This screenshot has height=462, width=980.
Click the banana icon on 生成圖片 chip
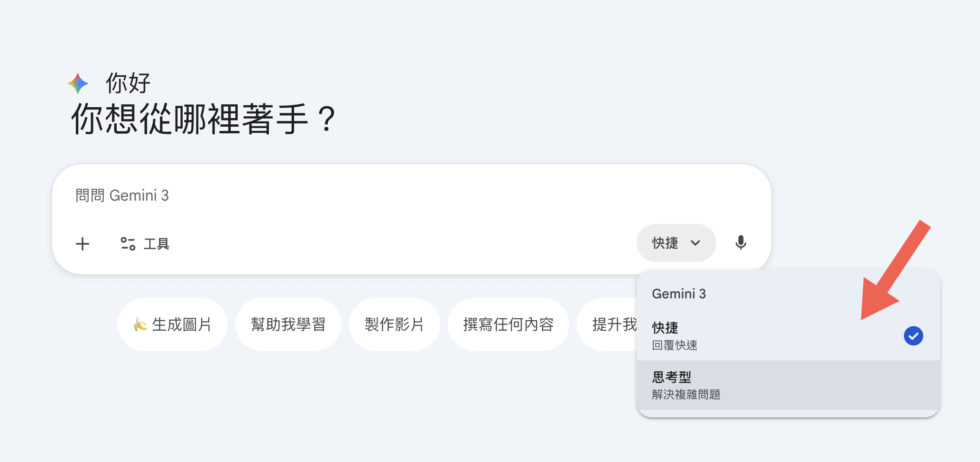[140, 324]
